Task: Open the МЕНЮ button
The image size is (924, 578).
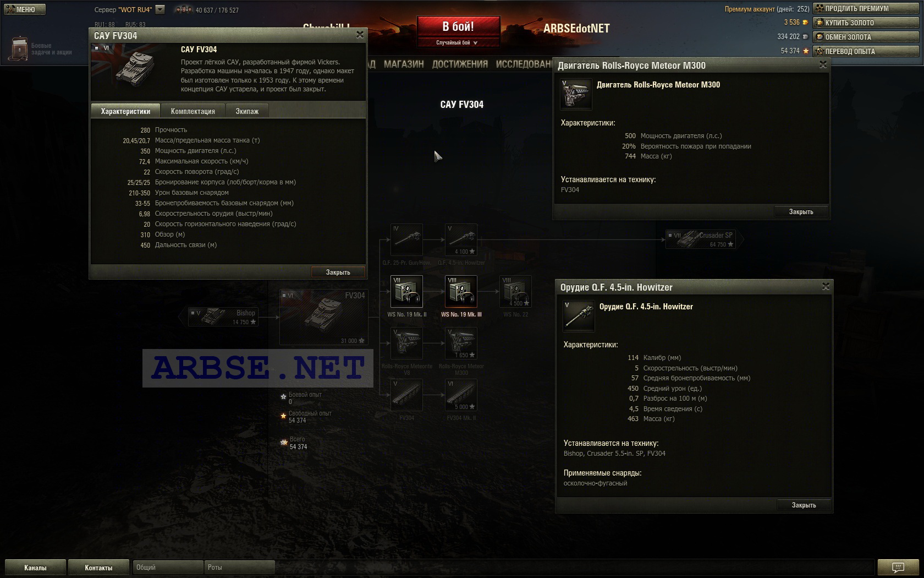Action: 25,9
